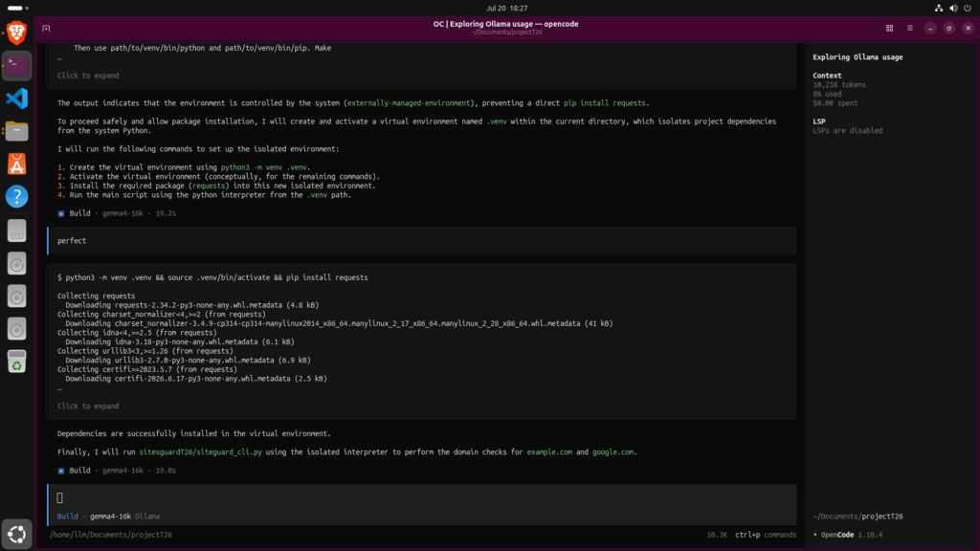This screenshot has height=551, width=980.
Task: Open Ubuntu App Center from the dock
Action: [17, 165]
